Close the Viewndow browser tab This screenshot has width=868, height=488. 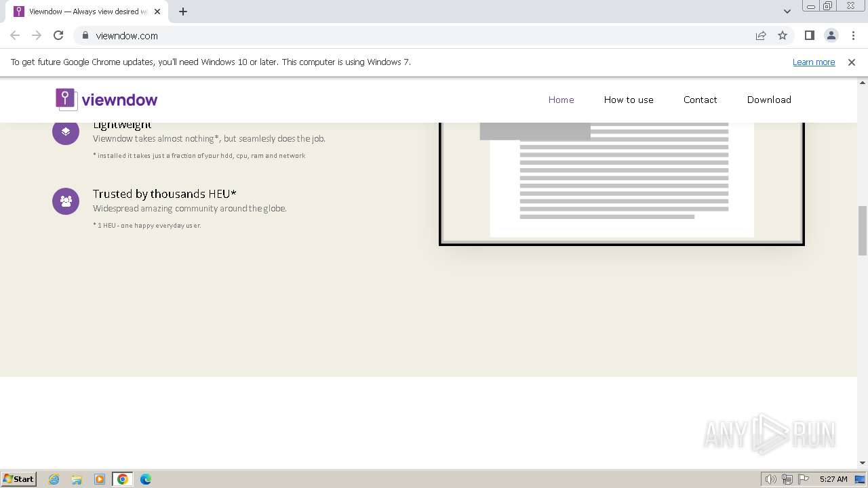pyautogui.click(x=157, y=12)
